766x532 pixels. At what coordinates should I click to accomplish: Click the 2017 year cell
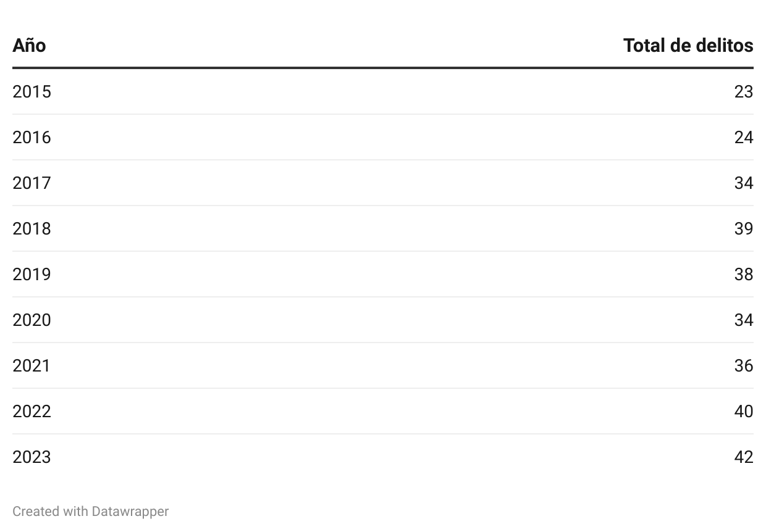tap(32, 183)
